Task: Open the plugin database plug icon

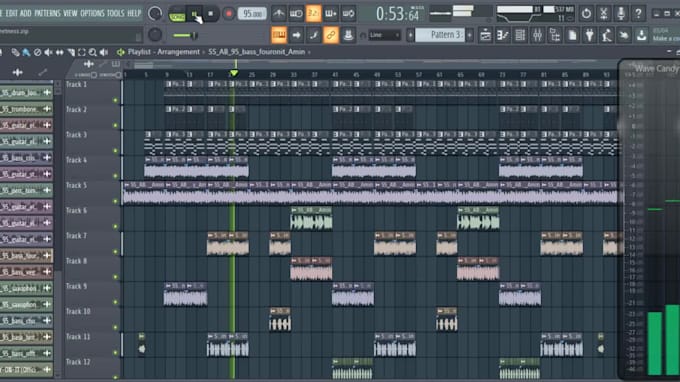Action: (x=589, y=35)
